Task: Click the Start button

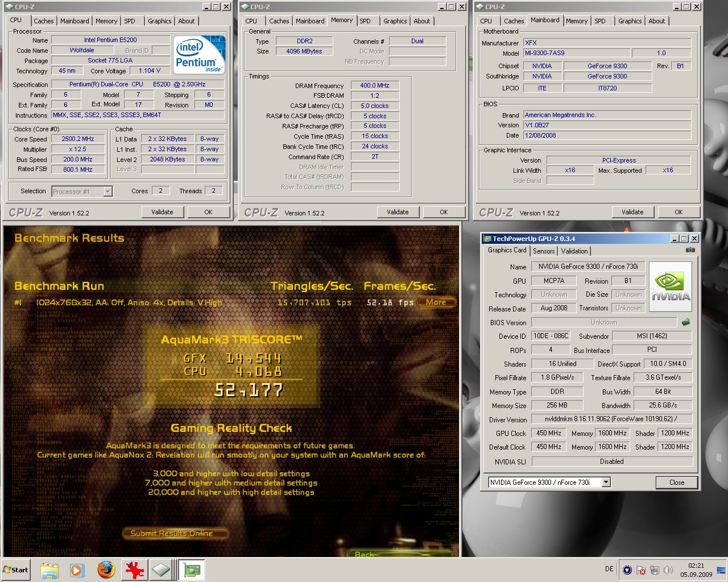Action: tap(16, 569)
